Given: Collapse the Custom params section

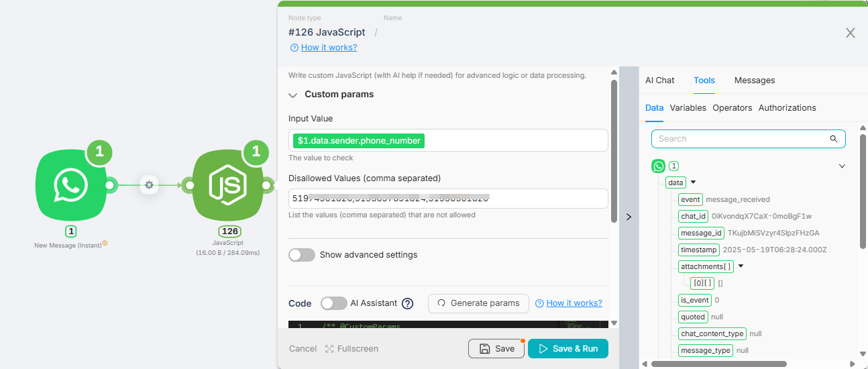Looking at the screenshot, I should (293, 95).
